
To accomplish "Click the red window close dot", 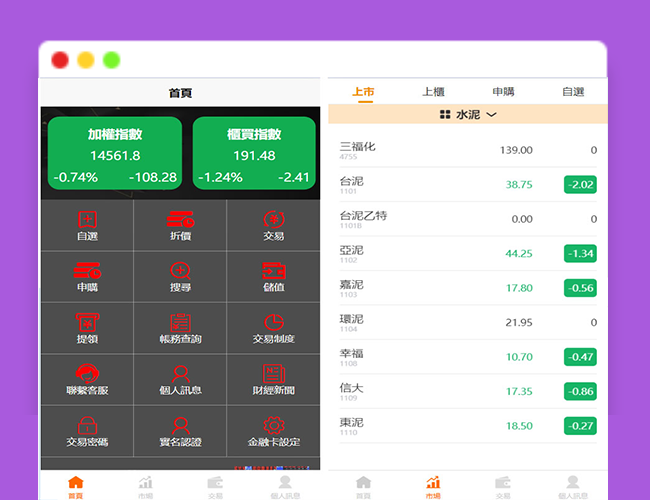I will pos(60,60).
